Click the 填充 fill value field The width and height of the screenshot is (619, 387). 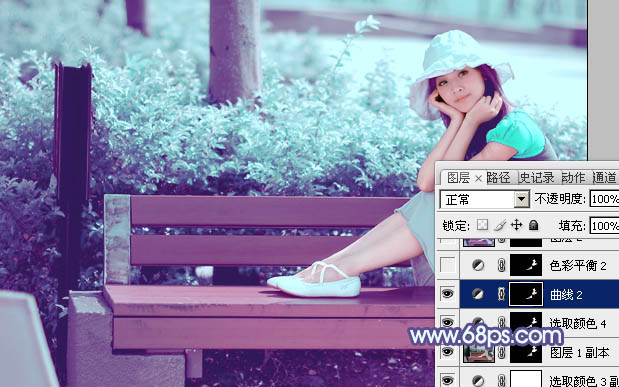[604, 226]
